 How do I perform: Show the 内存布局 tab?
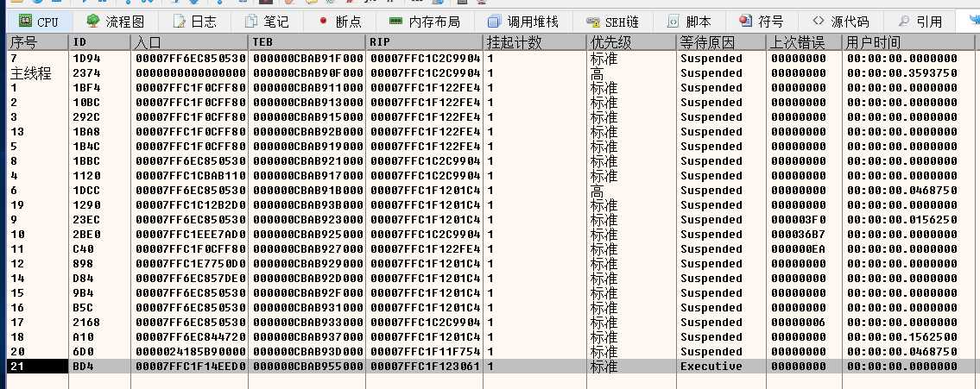click(x=424, y=22)
